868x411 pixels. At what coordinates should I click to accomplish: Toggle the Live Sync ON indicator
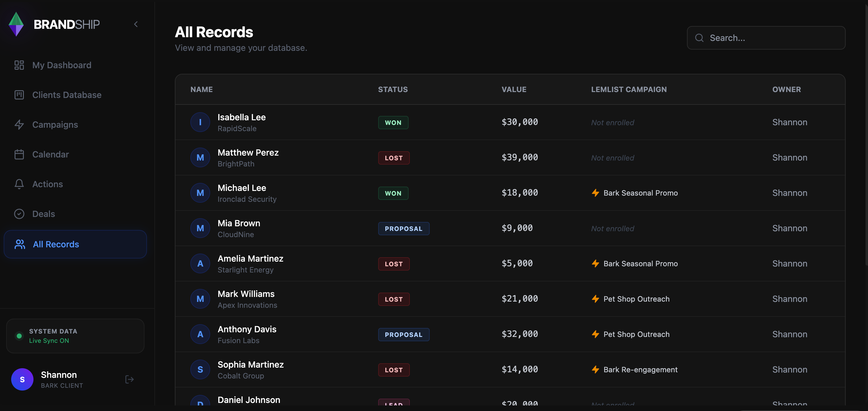[19, 336]
